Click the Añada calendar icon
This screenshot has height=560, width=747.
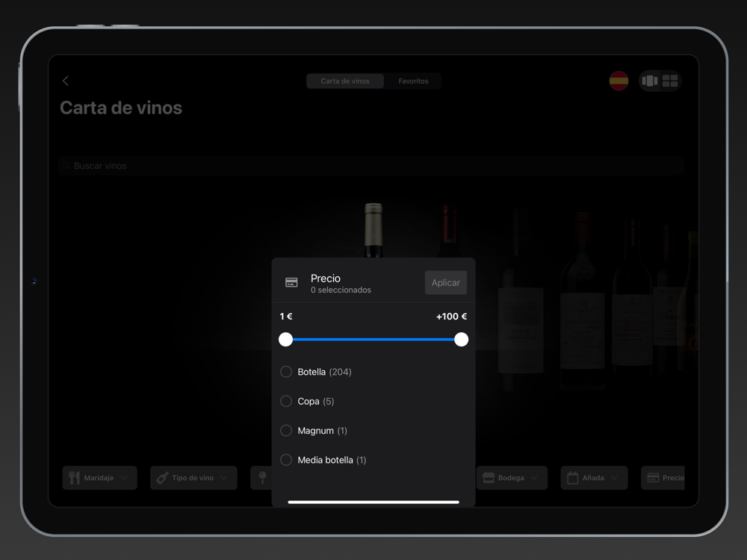(573, 478)
